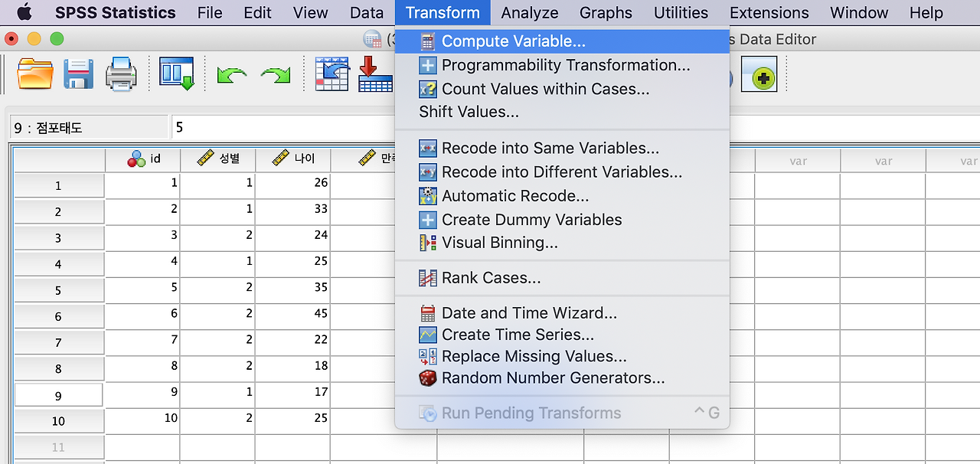Image resolution: width=980 pixels, height=464 pixels.
Task: Select the red-arrow Go to Variable icon
Action: pos(375,74)
